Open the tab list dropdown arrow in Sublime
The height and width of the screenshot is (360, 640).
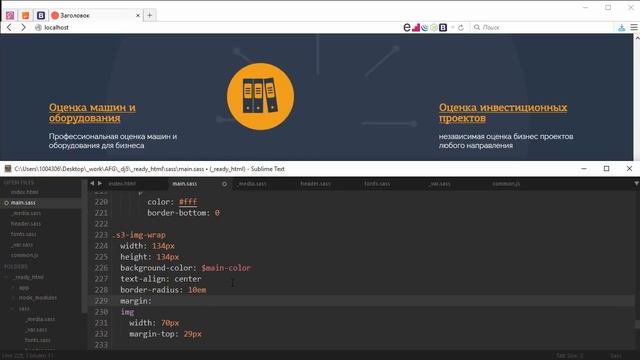click(x=636, y=184)
